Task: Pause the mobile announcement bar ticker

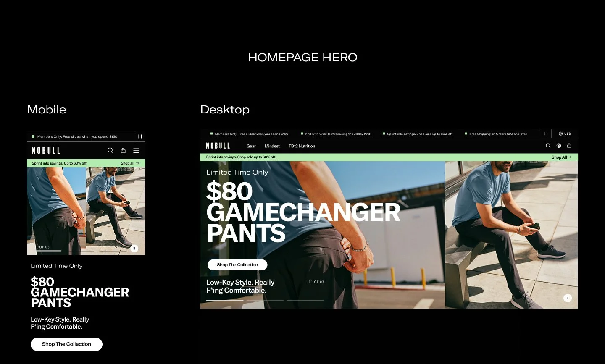Action: click(140, 136)
